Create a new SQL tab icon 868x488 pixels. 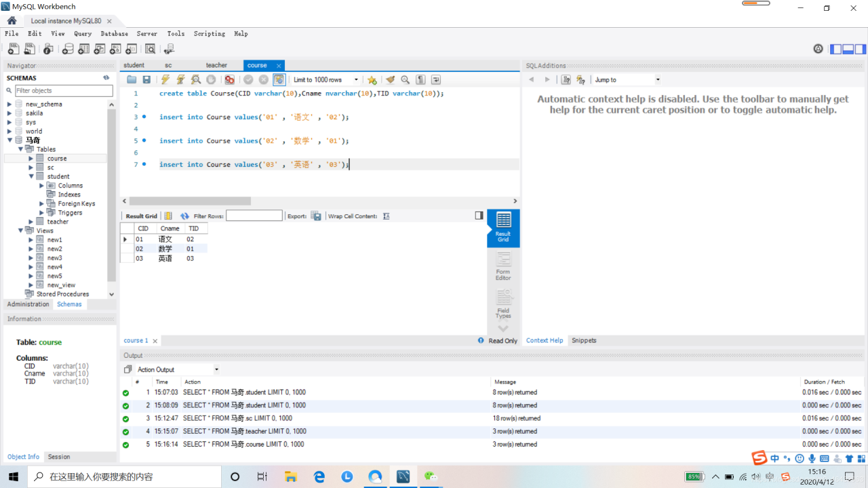tap(14, 49)
